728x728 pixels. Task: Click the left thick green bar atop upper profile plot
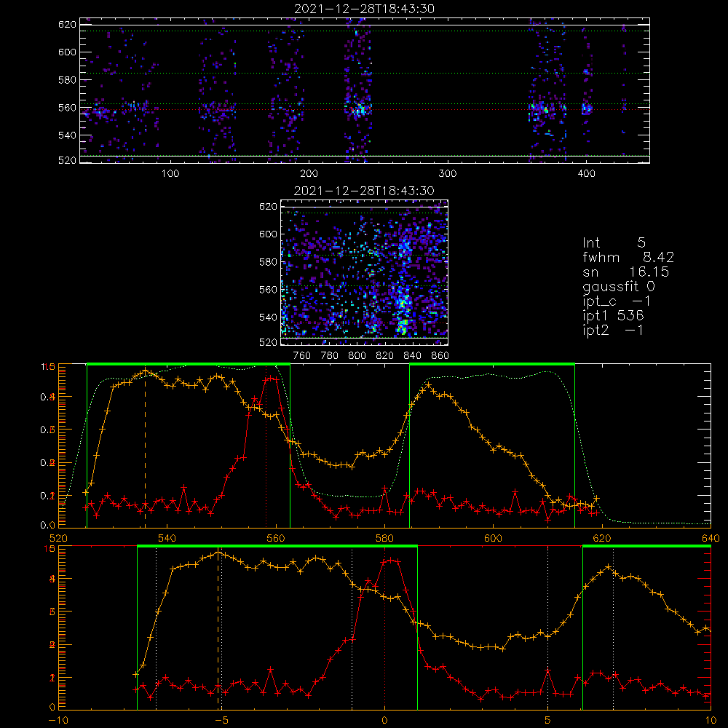[189, 365]
